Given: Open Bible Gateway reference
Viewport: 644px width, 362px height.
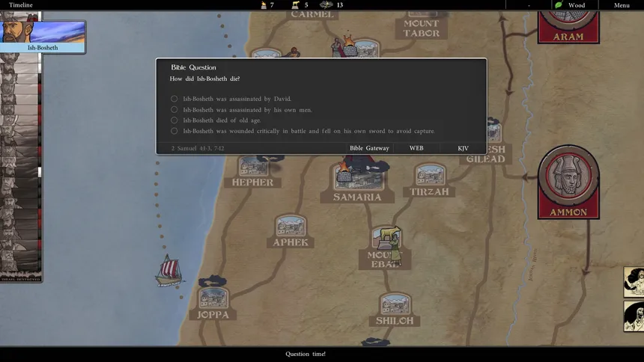Looking at the screenshot, I should [369, 148].
